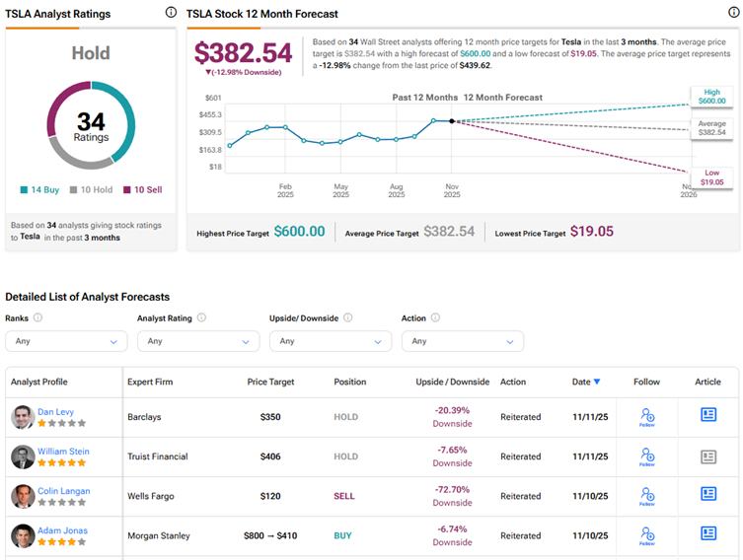Click info icon next to Ranks filter
The height and width of the screenshot is (560, 743).
click(37, 318)
